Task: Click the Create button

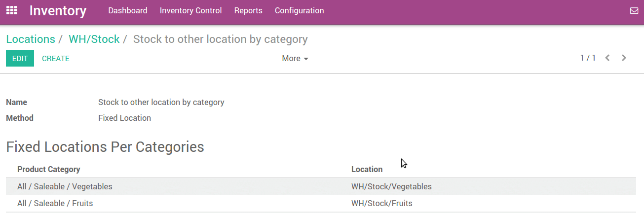Action: tap(56, 58)
